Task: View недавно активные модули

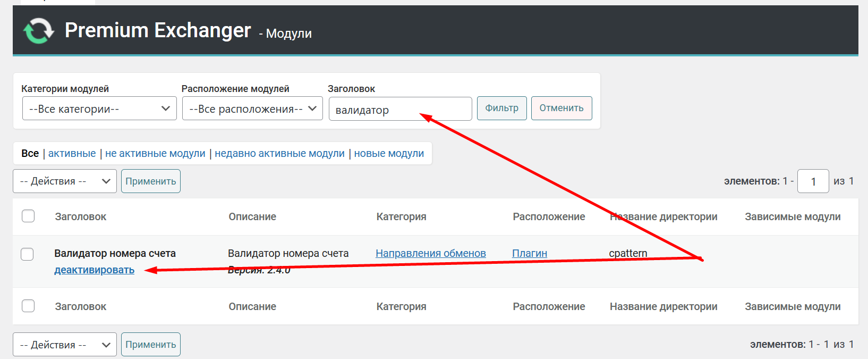Action: tap(279, 154)
